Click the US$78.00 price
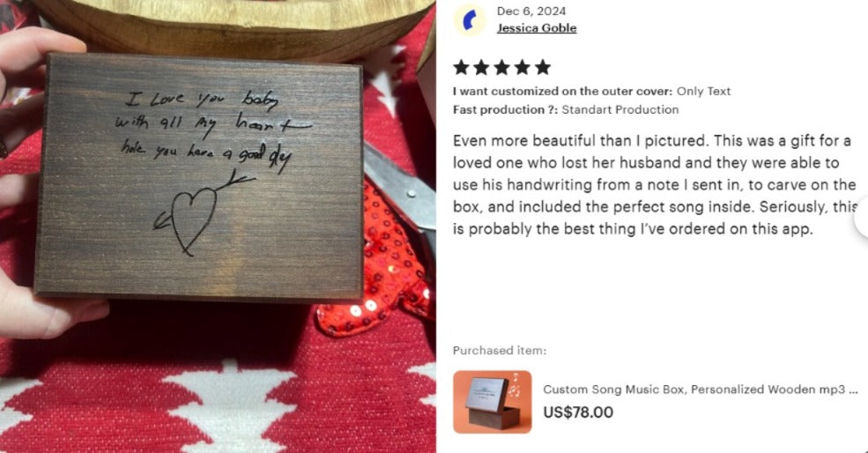The image size is (868, 453). 578,412
